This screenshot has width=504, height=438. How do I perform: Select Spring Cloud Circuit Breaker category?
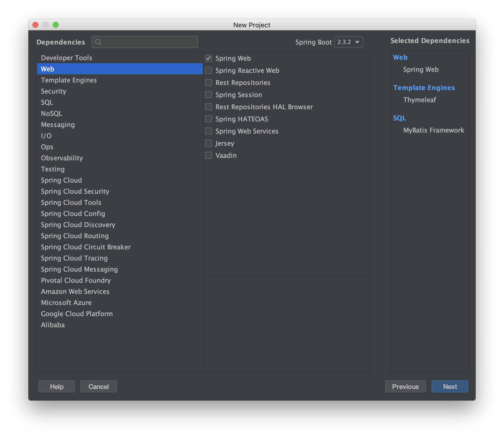point(120,247)
